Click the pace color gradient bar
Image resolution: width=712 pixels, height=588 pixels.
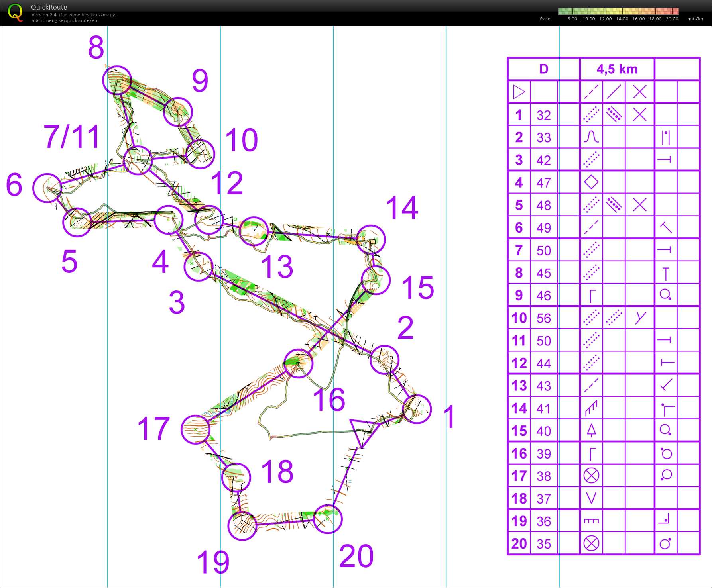(618, 11)
